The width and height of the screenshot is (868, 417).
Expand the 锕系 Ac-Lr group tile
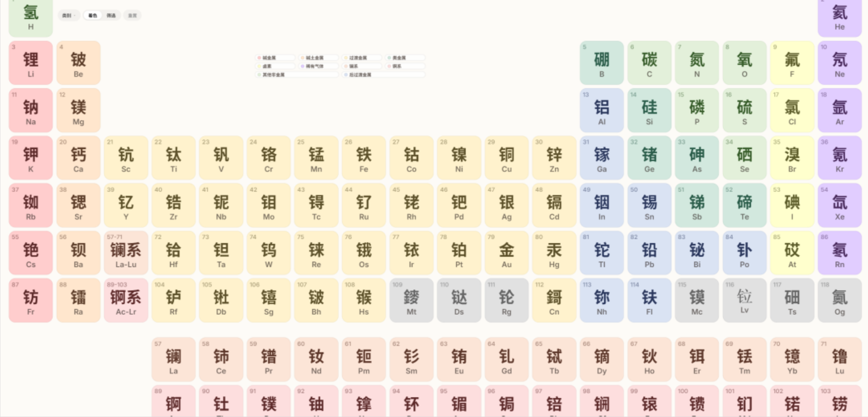pyautogui.click(x=126, y=300)
